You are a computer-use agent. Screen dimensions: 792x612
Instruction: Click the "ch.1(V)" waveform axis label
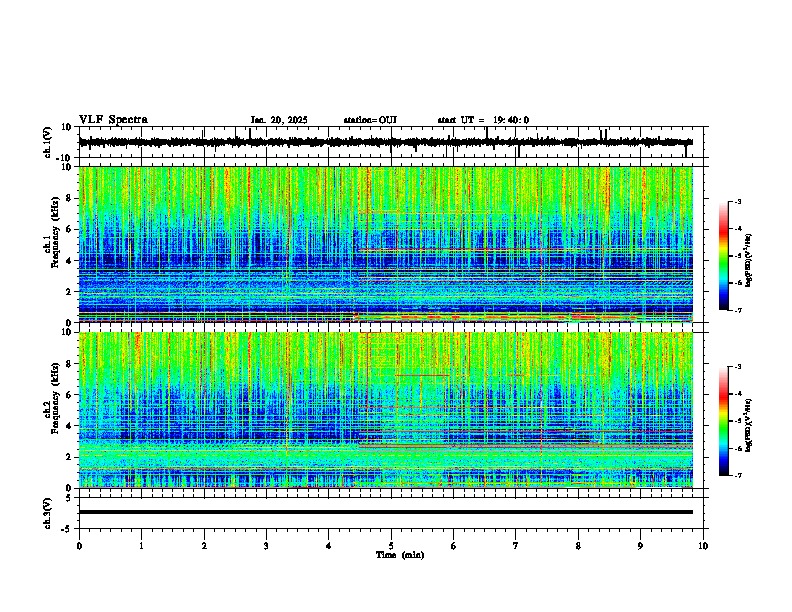click(x=48, y=142)
